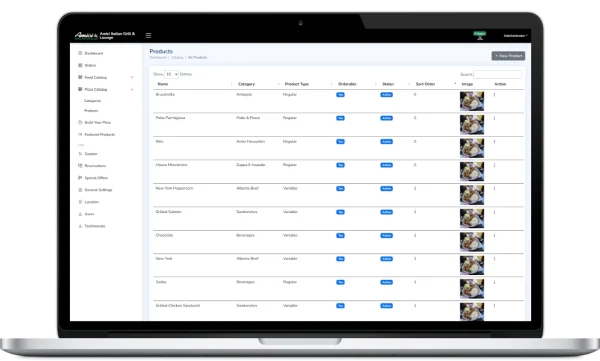
Task: Click Catalog breadcrumb link
Action: pyautogui.click(x=177, y=57)
